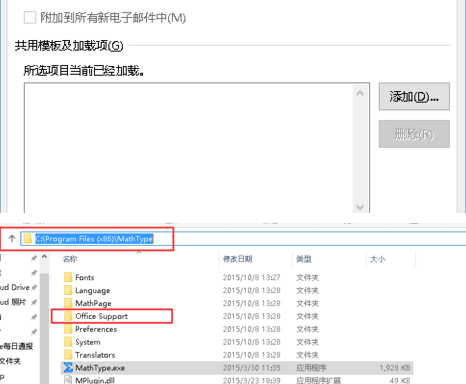
Task: Sort files by the 名称 column header
Action: (70, 259)
